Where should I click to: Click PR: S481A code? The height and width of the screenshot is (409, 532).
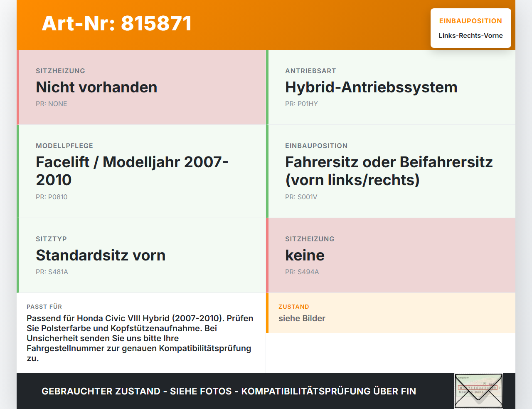tap(52, 272)
